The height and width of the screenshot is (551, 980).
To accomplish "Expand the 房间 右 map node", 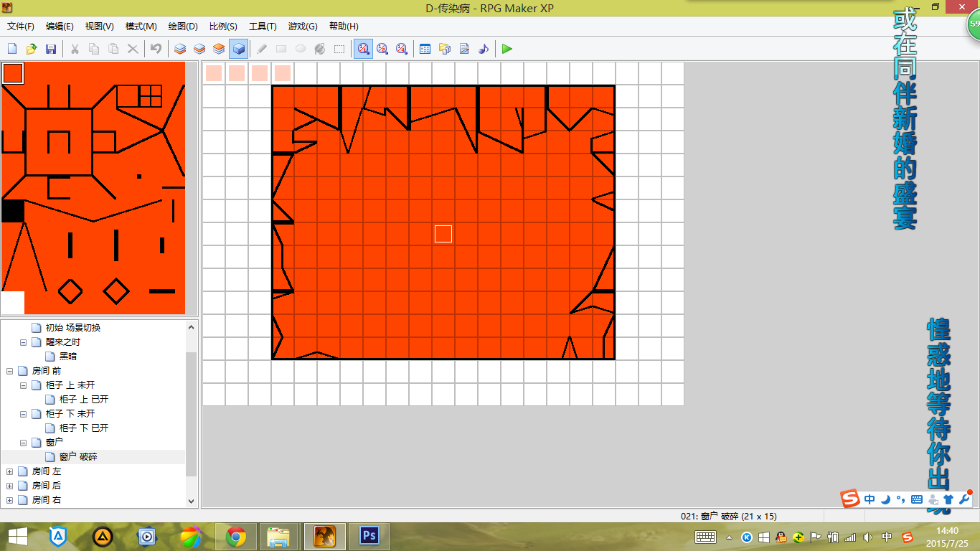I will coord(9,500).
